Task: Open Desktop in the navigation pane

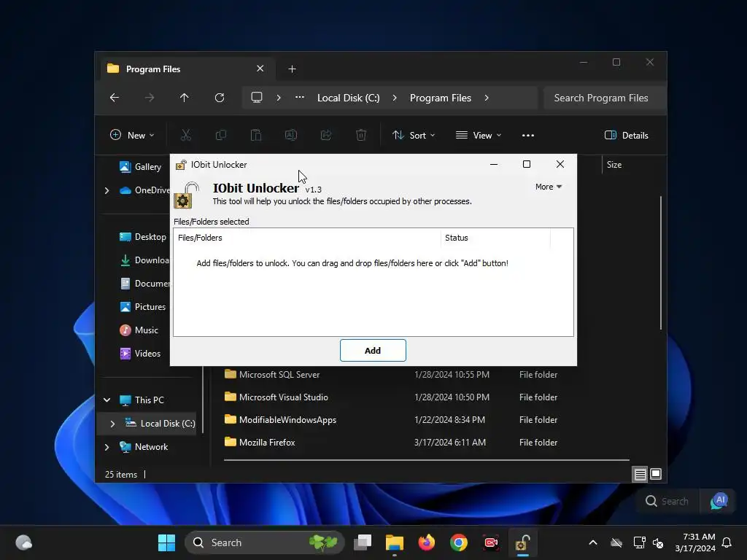Action: tap(142, 237)
